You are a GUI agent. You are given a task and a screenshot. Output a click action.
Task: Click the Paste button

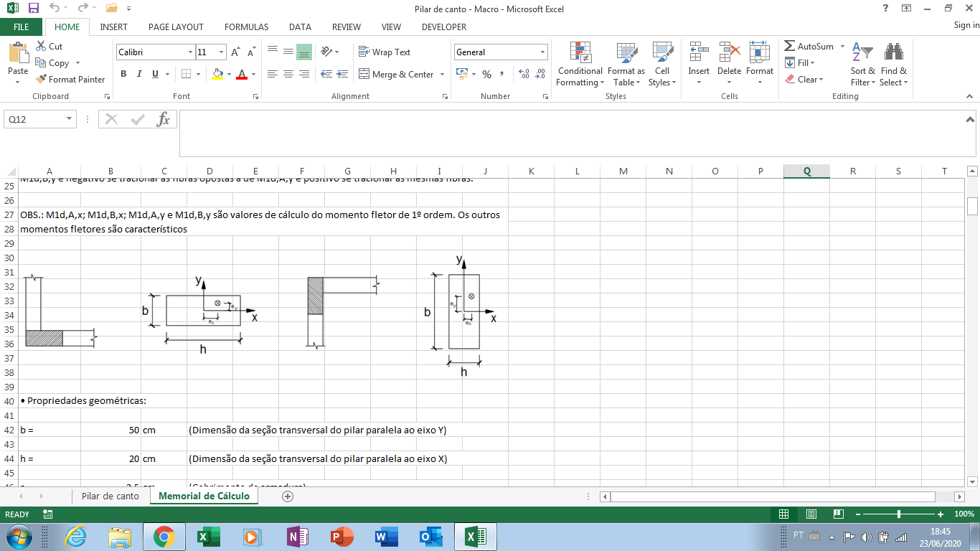(18, 63)
